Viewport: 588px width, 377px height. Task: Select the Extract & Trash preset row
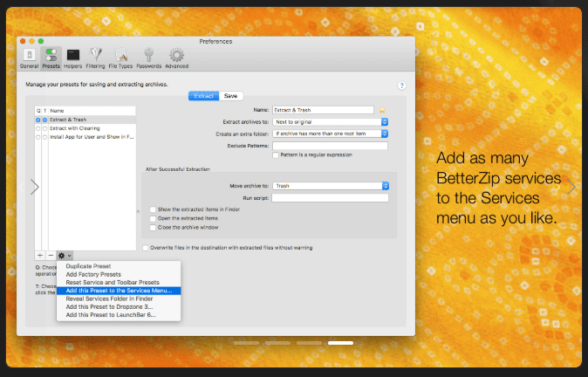pos(85,120)
